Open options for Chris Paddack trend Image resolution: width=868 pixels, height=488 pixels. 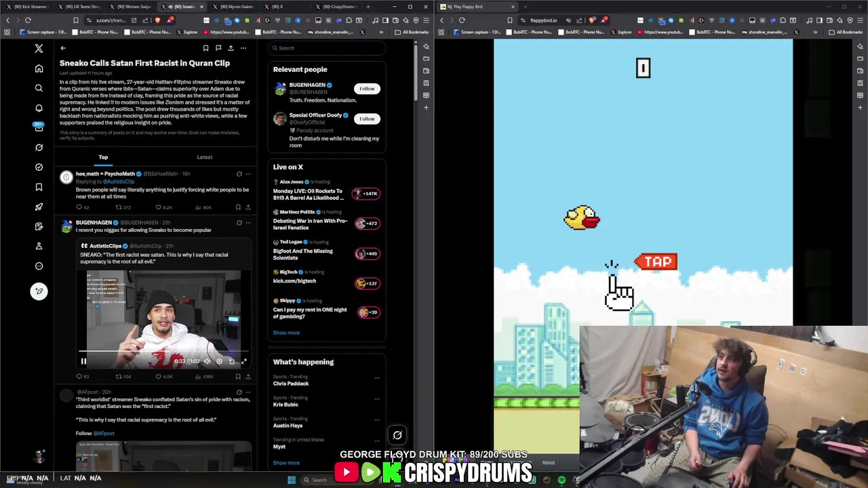point(377,378)
